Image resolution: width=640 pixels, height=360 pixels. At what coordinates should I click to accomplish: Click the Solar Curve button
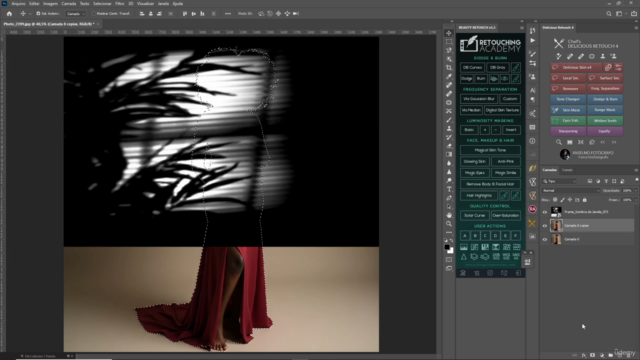pyautogui.click(x=474, y=216)
